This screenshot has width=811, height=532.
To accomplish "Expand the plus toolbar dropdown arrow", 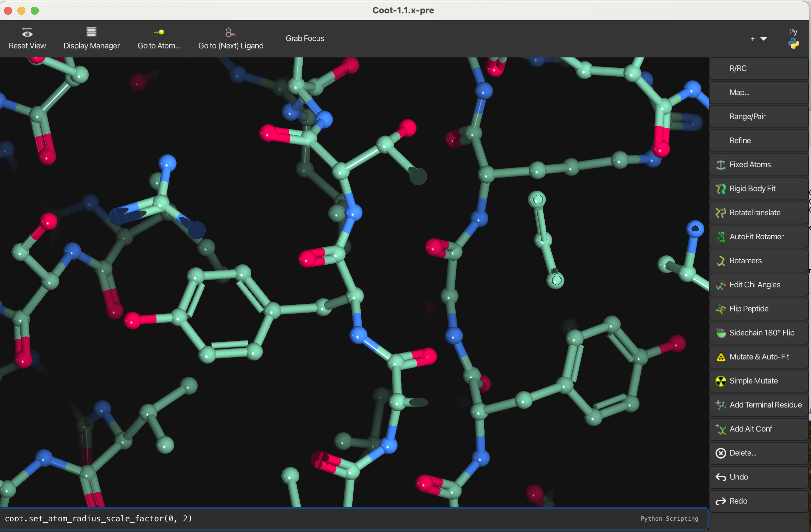I will 763,39.
